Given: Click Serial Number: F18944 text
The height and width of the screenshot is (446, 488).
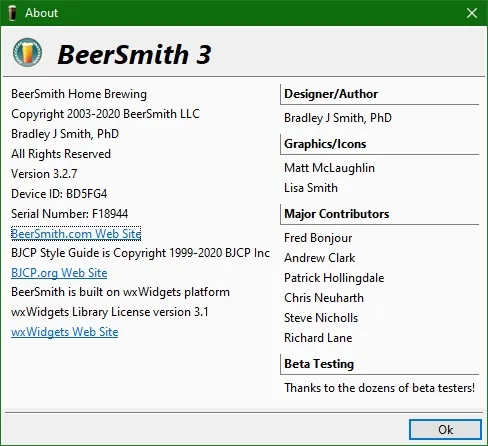Looking at the screenshot, I should 69,214.
